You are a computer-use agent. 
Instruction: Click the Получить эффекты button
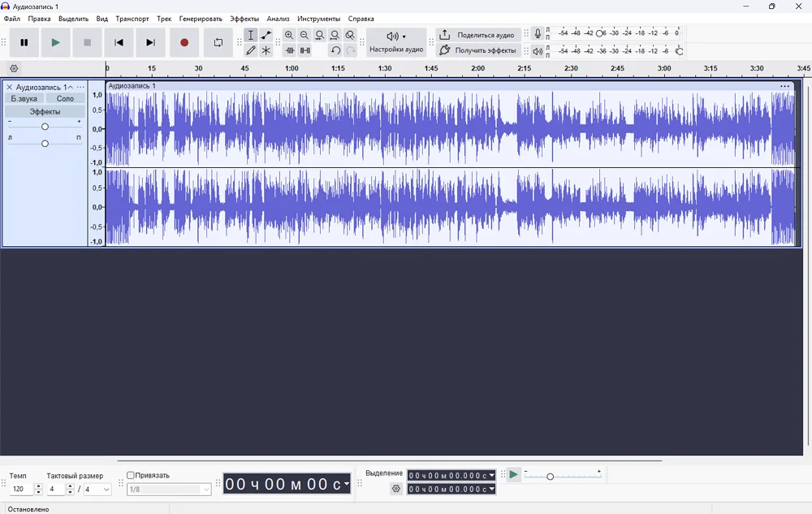477,50
